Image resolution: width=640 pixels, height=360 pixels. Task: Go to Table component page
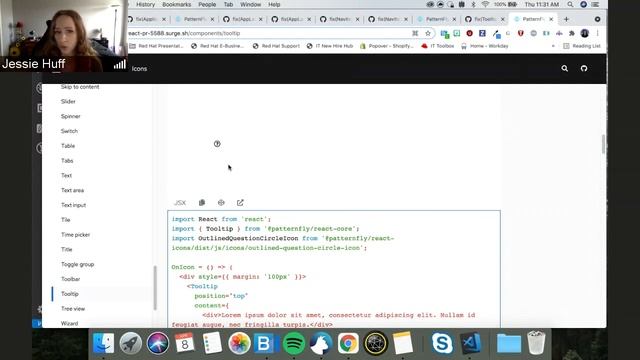[68, 146]
